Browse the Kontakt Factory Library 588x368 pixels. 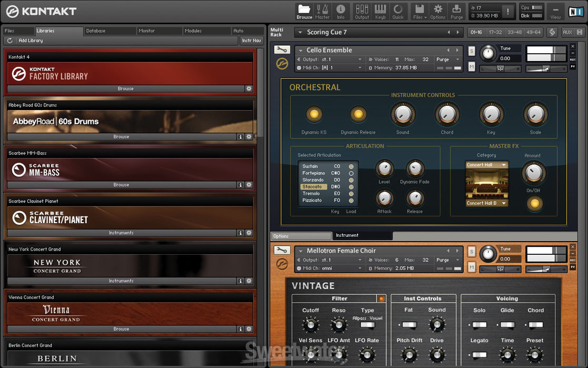tap(125, 88)
